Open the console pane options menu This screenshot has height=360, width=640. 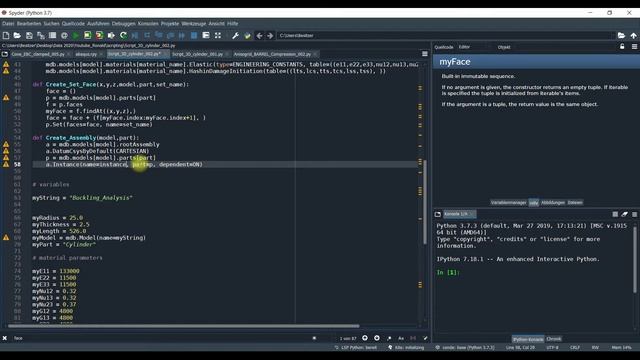click(634, 214)
